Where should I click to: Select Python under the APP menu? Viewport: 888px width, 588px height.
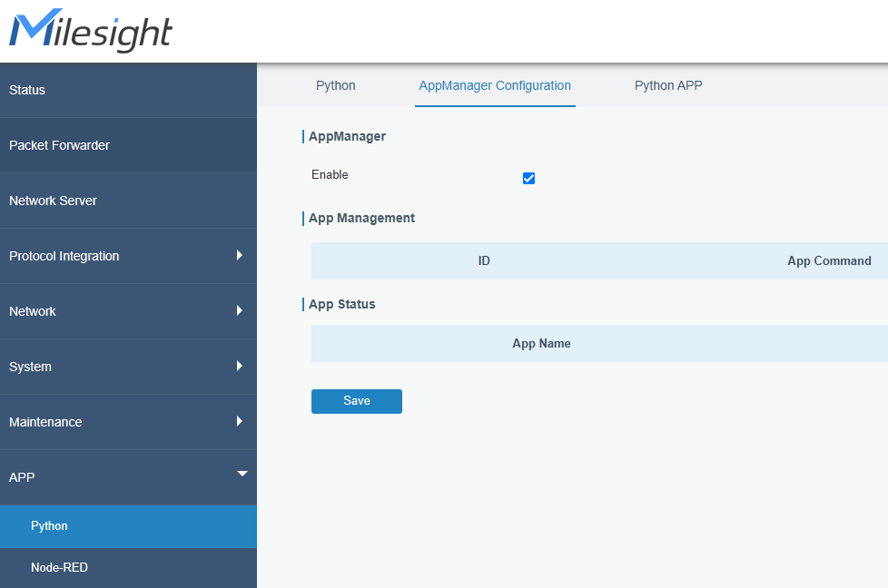pyautogui.click(x=49, y=526)
